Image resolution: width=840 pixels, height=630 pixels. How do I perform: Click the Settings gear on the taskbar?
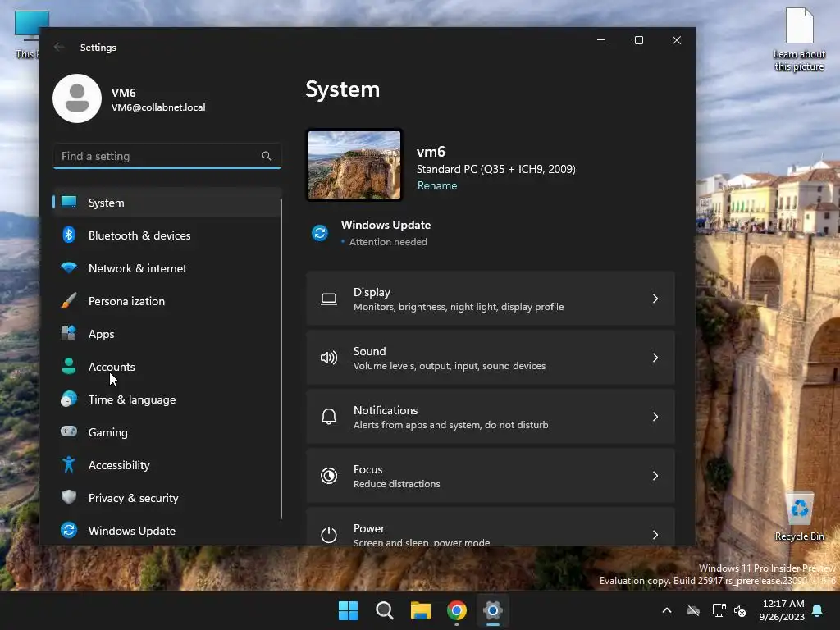(493, 610)
